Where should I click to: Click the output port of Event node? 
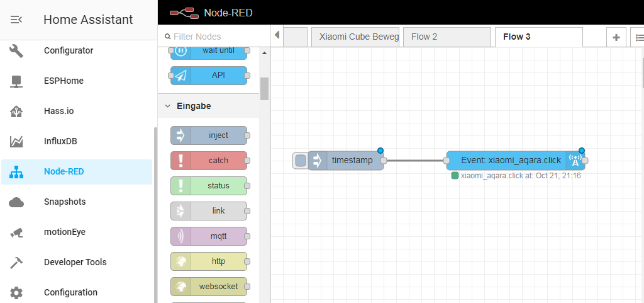(585, 161)
